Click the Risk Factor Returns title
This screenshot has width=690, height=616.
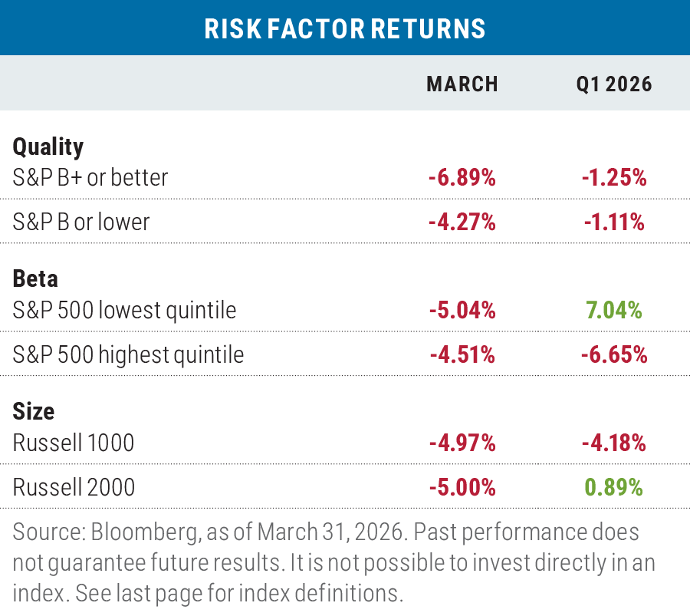click(345, 28)
